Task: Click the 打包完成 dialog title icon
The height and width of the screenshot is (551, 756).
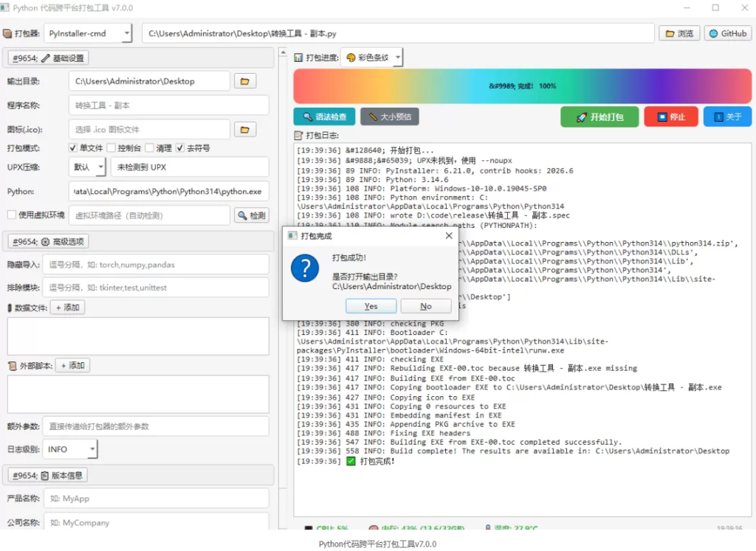Action: (292, 235)
